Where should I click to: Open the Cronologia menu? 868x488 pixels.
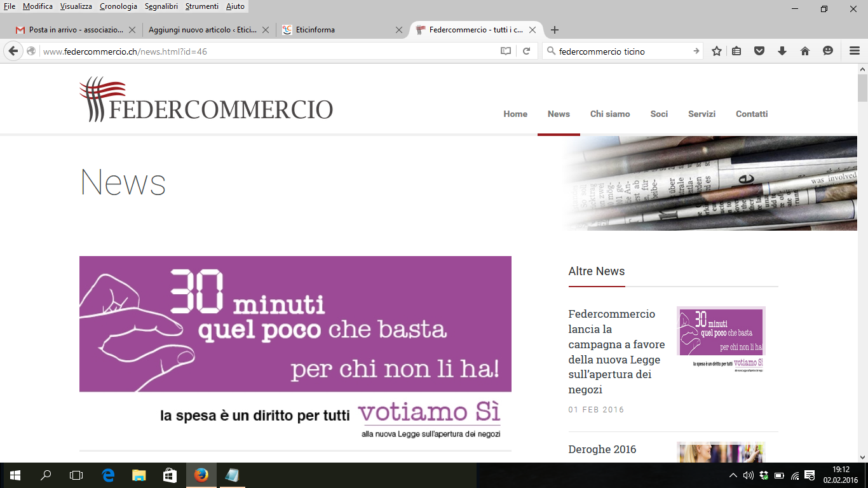118,6
